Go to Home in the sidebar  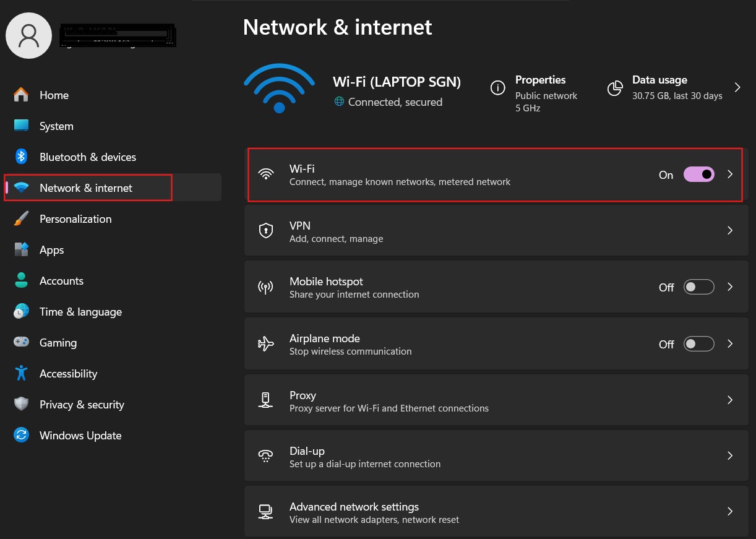click(113, 95)
